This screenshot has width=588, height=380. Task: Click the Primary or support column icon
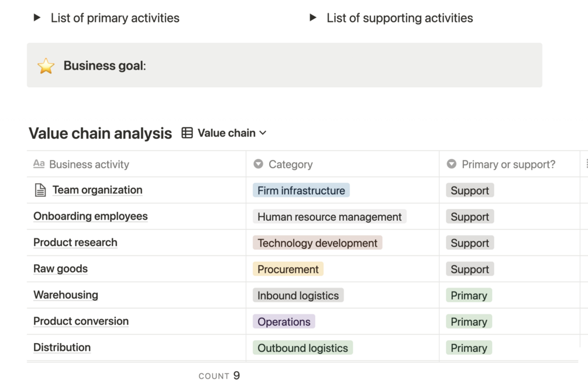(451, 164)
